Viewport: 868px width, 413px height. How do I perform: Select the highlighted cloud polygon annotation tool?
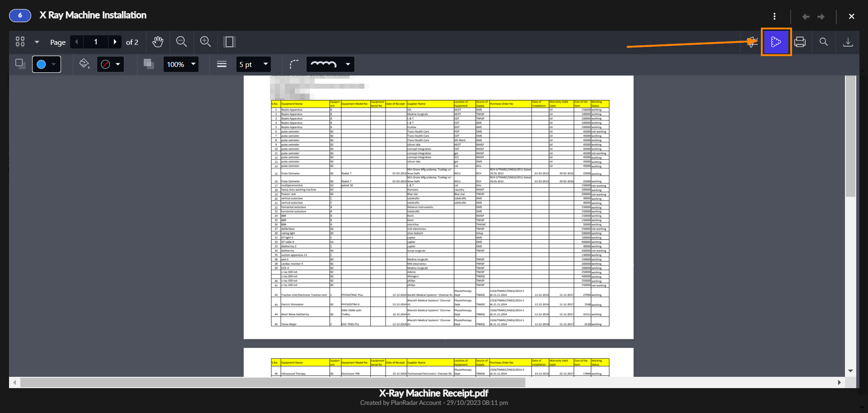(776, 42)
